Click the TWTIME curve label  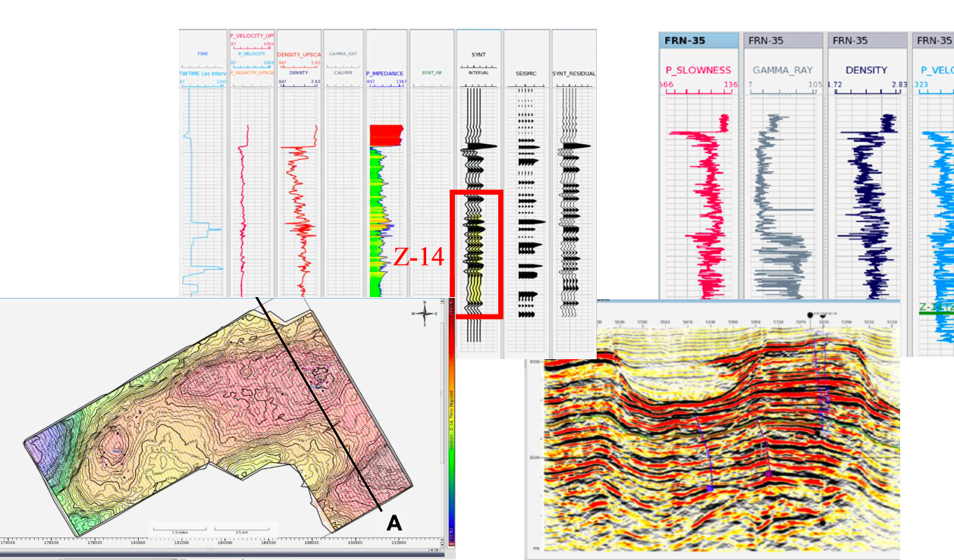(201, 74)
